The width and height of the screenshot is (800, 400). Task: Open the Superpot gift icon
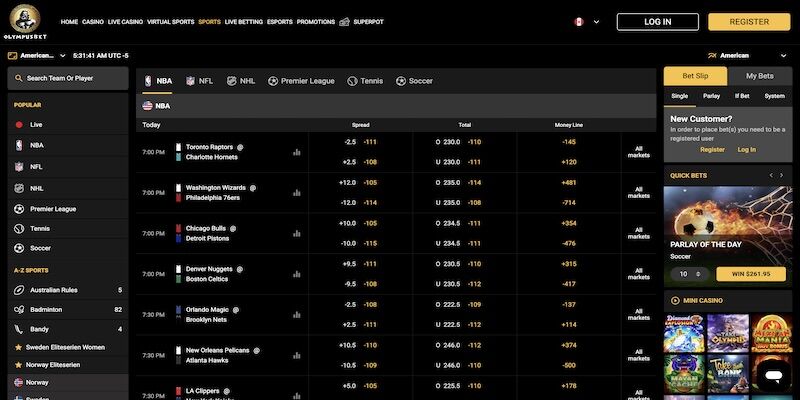(x=344, y=22)
